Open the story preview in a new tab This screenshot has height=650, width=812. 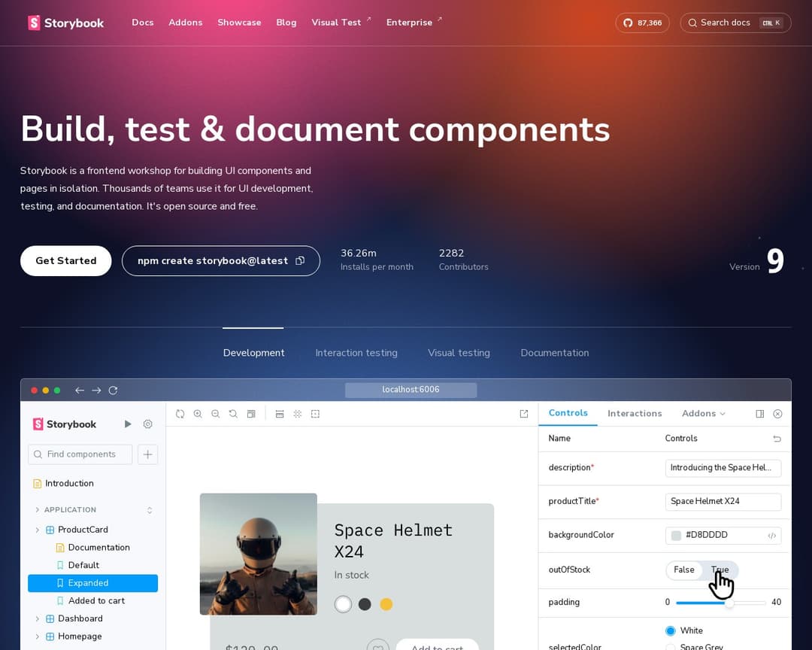pos(524,414)
